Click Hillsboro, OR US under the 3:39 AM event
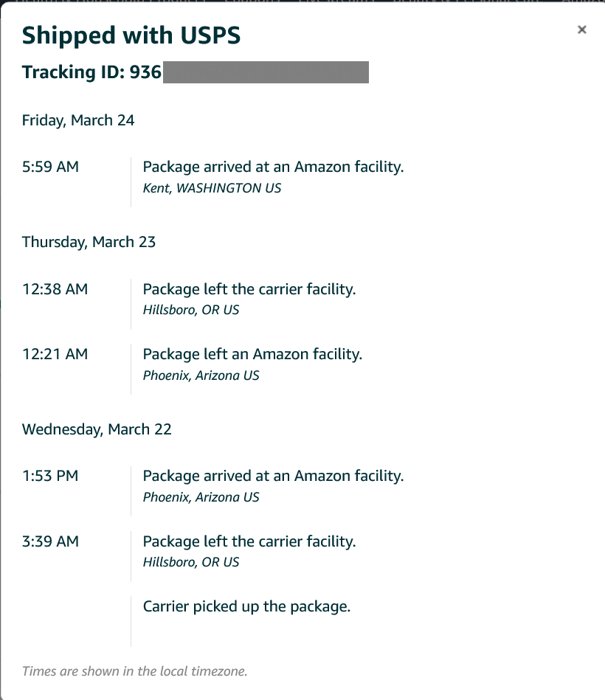This screenshot has height=700, width=605. pyautogui.click(x=191, y=562)
